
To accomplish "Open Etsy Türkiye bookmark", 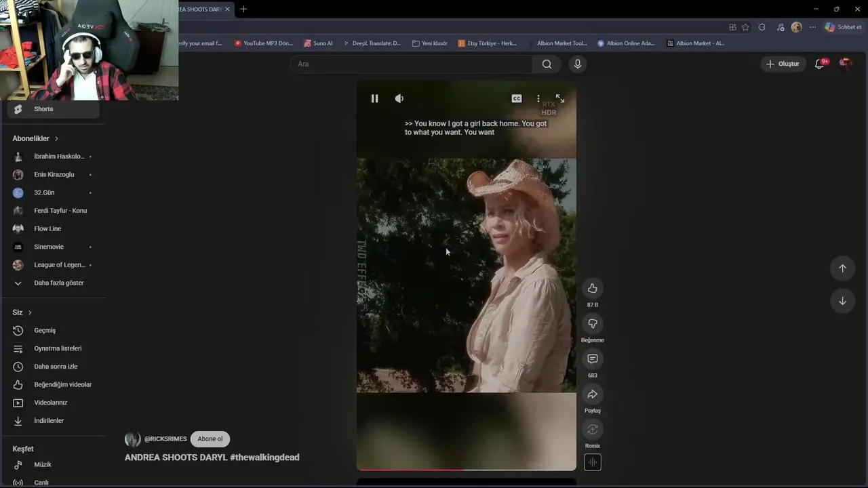I will tap(488, 43).
